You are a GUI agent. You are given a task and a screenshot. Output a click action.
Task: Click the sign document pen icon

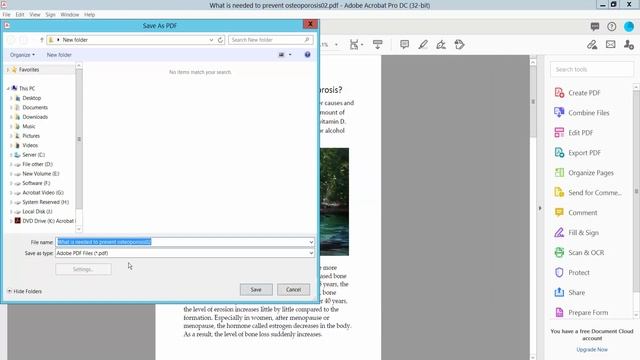[441, 44]
